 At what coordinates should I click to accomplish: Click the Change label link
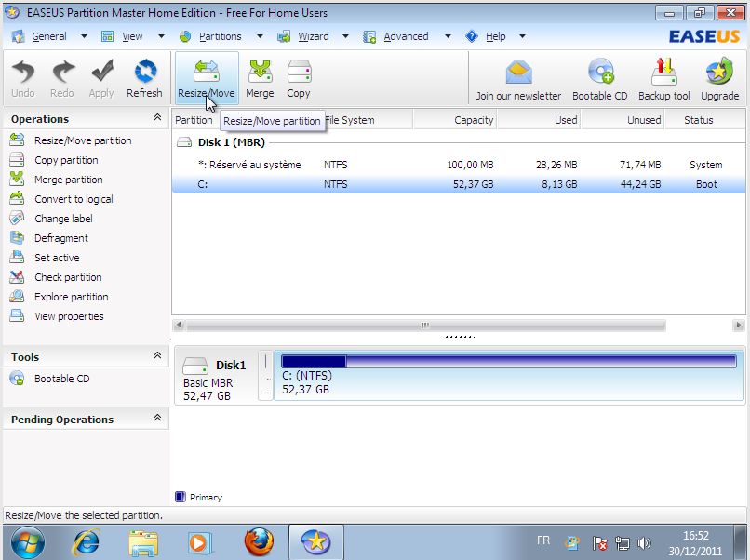tap(63, 219)
